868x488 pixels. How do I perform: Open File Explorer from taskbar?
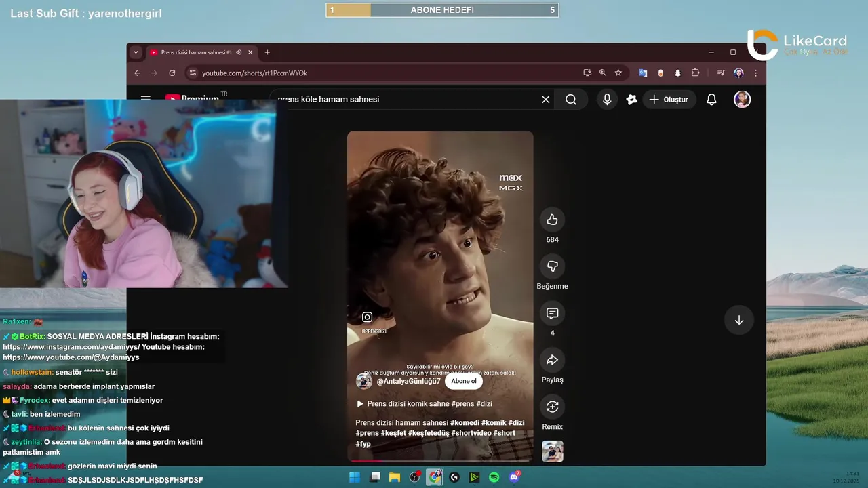click(395, 477)
